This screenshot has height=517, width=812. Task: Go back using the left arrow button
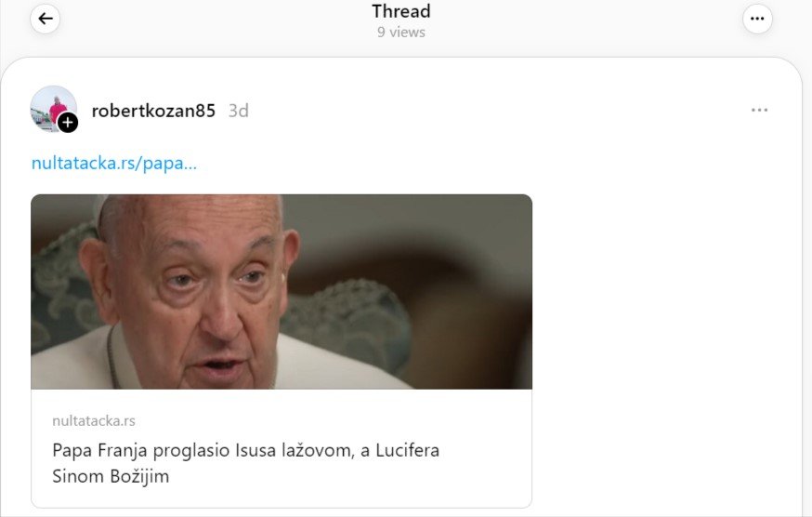tap(45, 20)
